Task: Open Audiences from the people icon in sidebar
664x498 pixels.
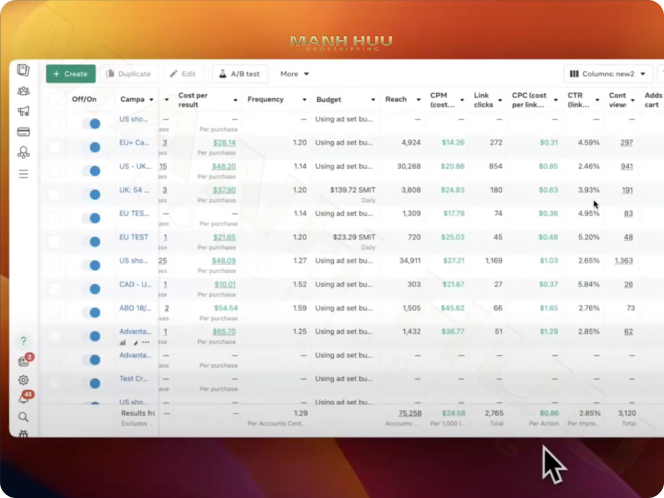Action: point(23,91)
